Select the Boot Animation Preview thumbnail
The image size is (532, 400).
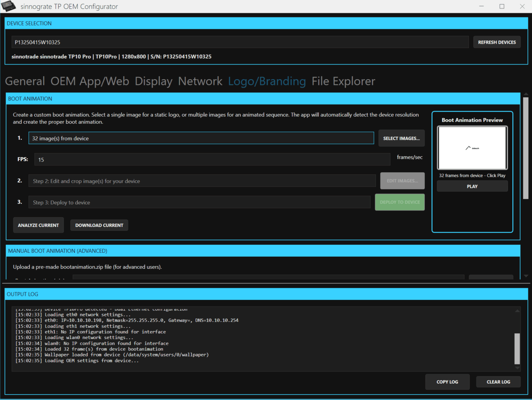(x=472, y=147)
